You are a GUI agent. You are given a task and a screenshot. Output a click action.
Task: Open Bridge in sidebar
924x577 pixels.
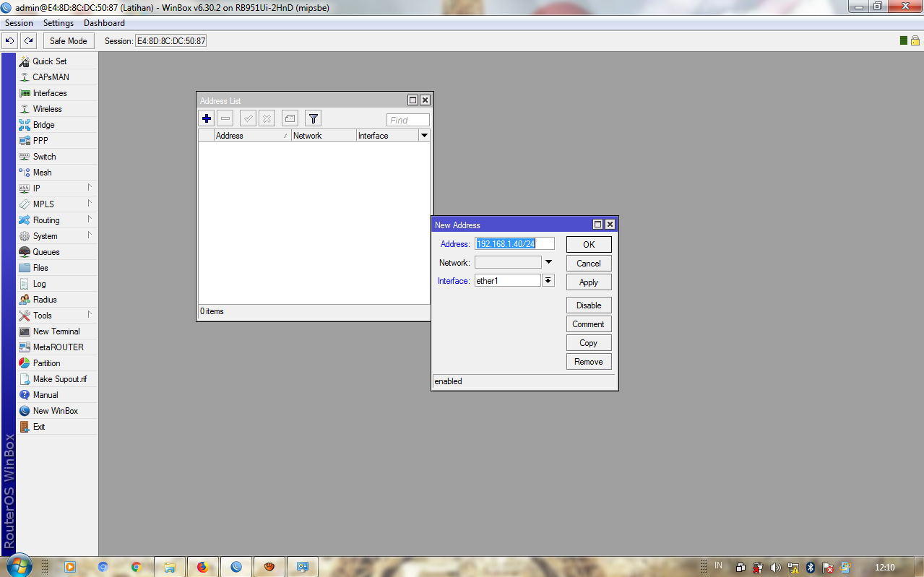coord(57,125)
